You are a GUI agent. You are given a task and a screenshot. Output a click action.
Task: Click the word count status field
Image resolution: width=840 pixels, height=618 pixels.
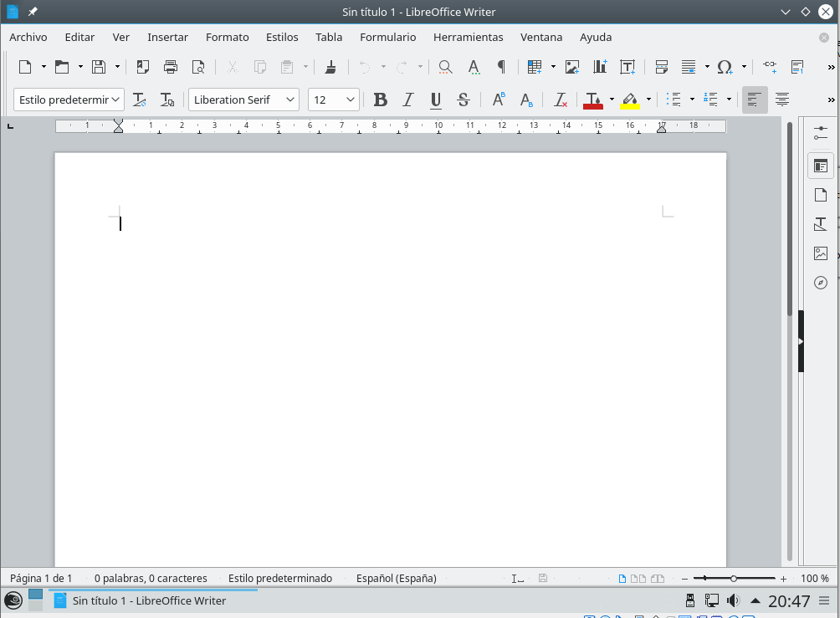[x=151, y=579]
